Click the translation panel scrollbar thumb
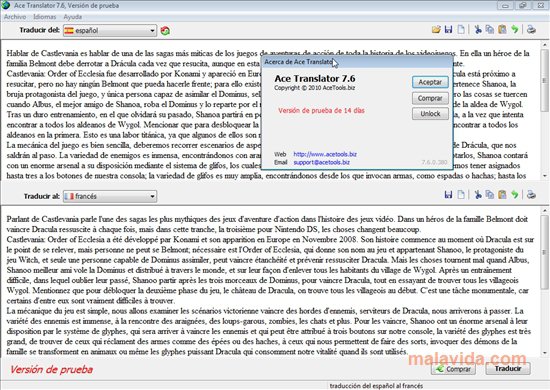Viewport: 550px width, 390px height. (x=544, y=252)
